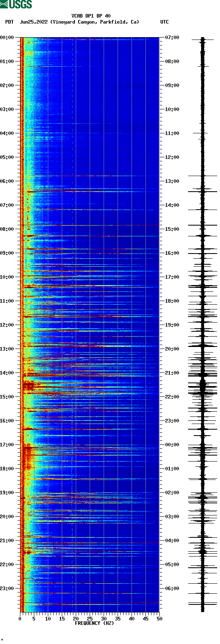The image size is (220, 644).
Task: Click the PDT time label 03:00
Action: (7, 109)
